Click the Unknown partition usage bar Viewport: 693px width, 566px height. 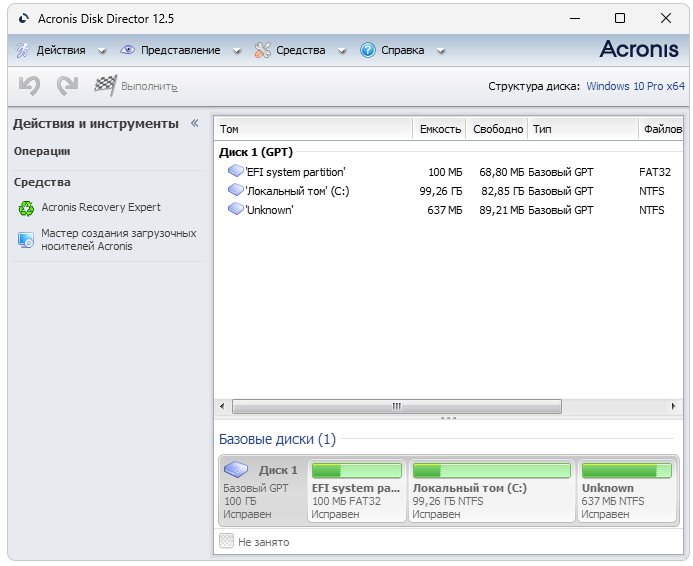point(627,471)
